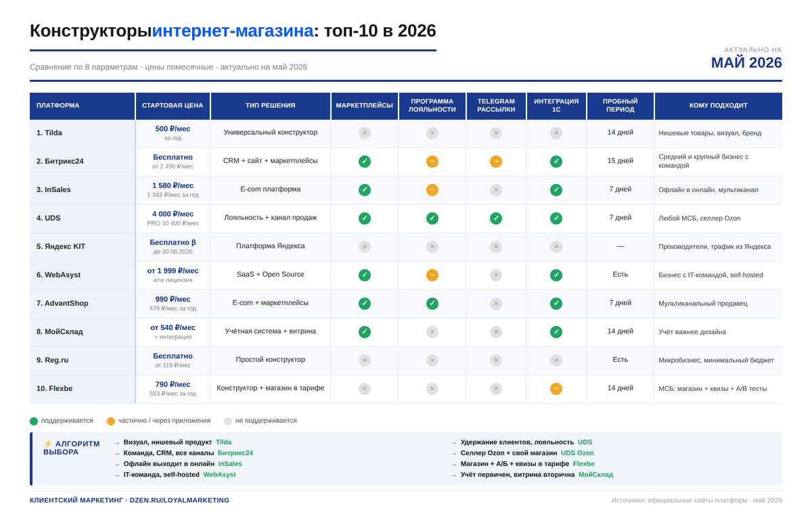The image size is (812, 514).
Task: Click the green marketplace checkmark for МойСклад
Action: pos(365,332)
